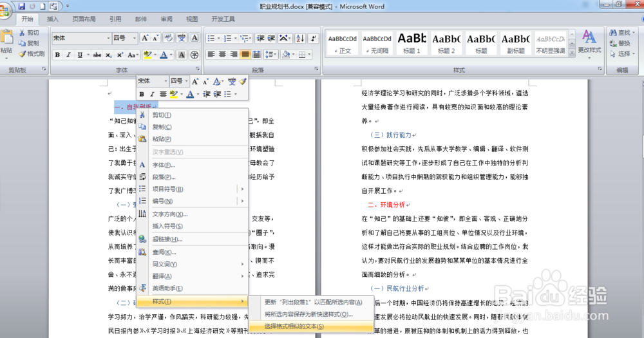
Task: Apply the 副标题 subtitle style
Action: coord(516,43)
